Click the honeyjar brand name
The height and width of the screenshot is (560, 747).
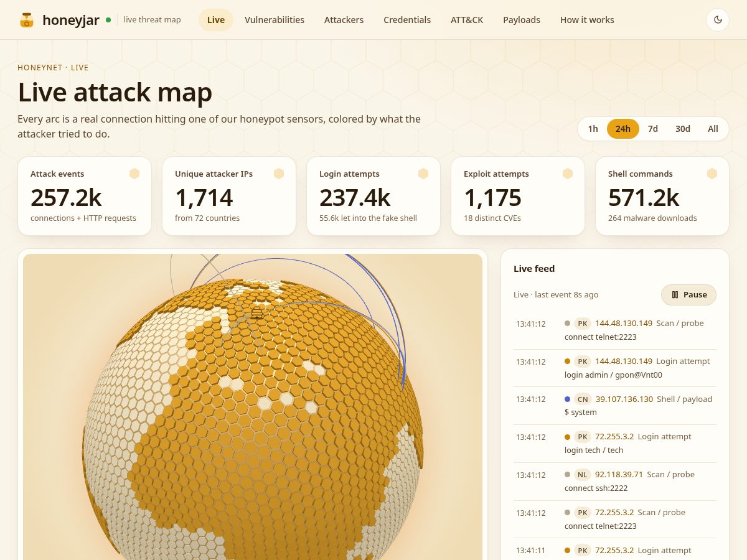71,20
